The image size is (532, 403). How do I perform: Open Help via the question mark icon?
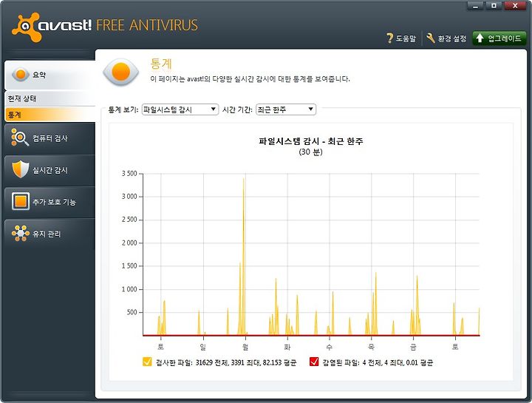click(390, 38)
